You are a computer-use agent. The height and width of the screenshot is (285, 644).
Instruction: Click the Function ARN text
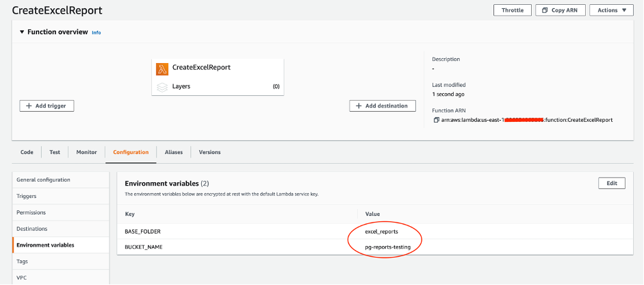[526, 120]
